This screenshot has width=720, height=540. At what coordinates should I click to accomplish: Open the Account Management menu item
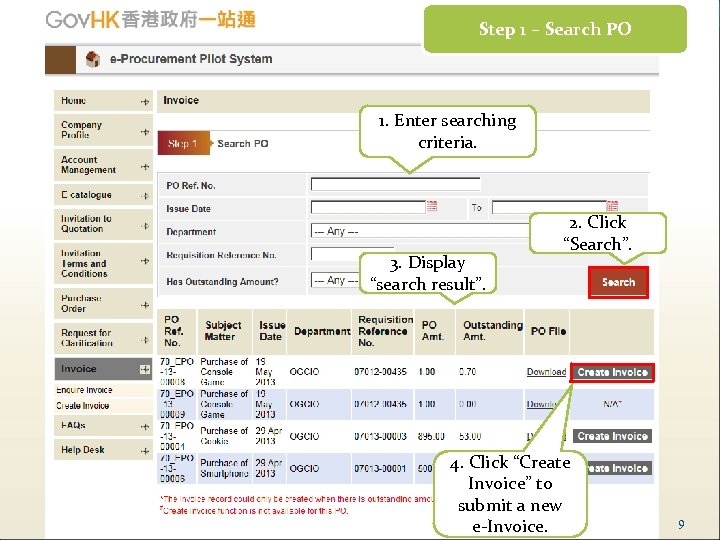tap(103, 165)
